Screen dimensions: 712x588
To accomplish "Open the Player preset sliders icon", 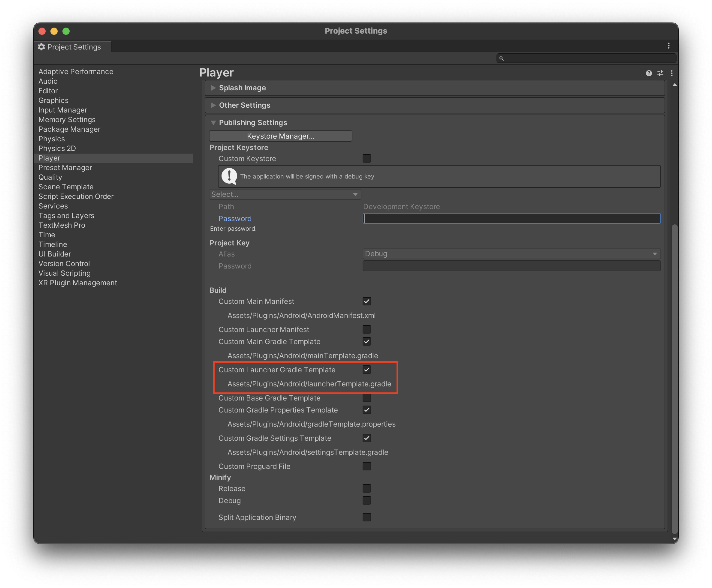I will point(660,73).
